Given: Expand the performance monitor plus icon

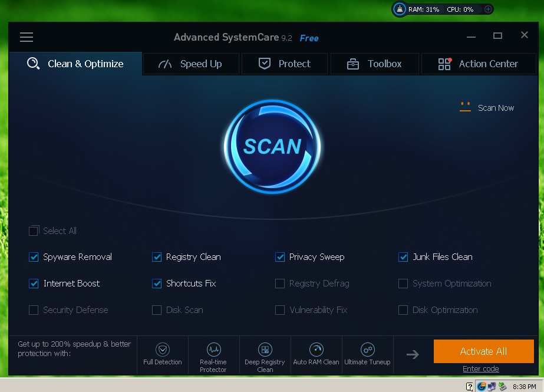Looking at the screenshot, I should click(x=487, y=9).
